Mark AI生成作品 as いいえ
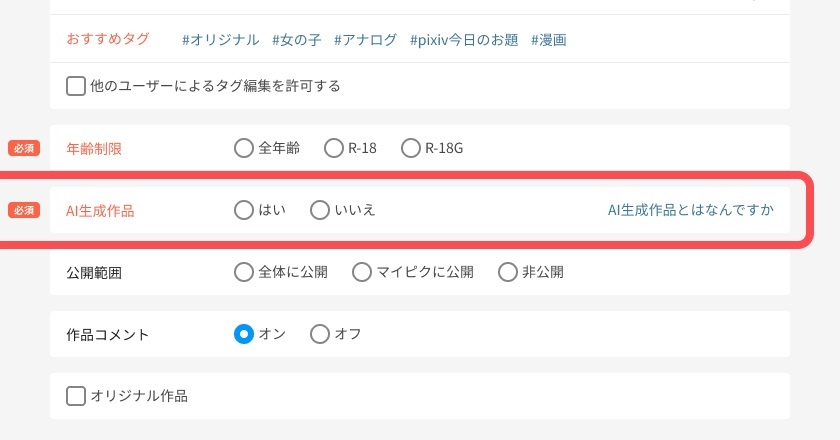Image resolution: width=840 pixels, height=440 pixels. click(x=320, y=210)
